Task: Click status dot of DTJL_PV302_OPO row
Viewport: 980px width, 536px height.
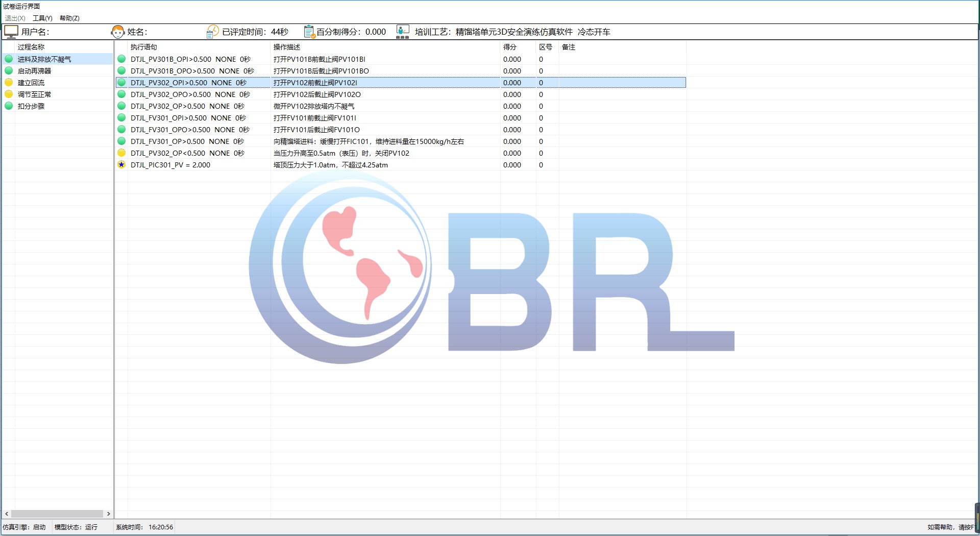Action: pyautogui.click(x=121, y=94)
